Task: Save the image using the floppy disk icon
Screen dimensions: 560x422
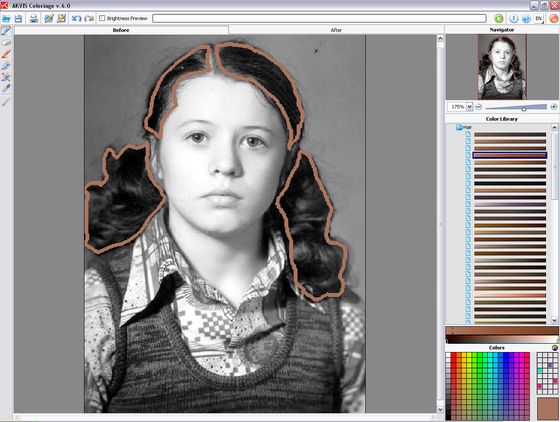Action: click(x=18, y=18)
